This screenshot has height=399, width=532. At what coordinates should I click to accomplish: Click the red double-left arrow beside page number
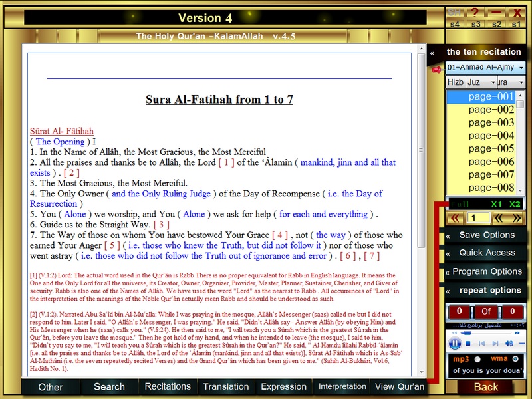click(456, 218)
